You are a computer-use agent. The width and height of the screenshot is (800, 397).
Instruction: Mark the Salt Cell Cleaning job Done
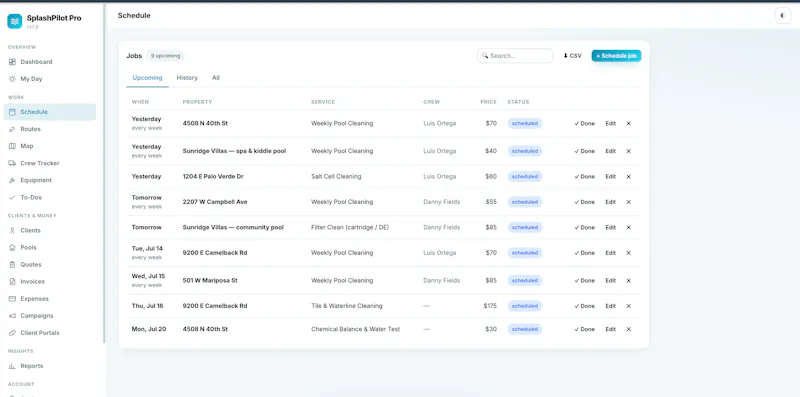585,177
